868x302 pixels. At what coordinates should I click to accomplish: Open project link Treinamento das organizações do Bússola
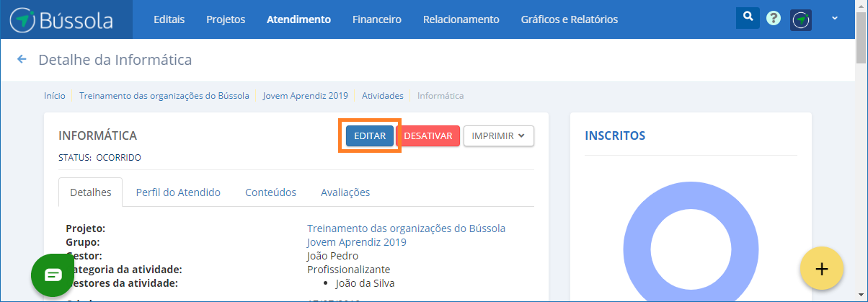click(x=406, y=228)
